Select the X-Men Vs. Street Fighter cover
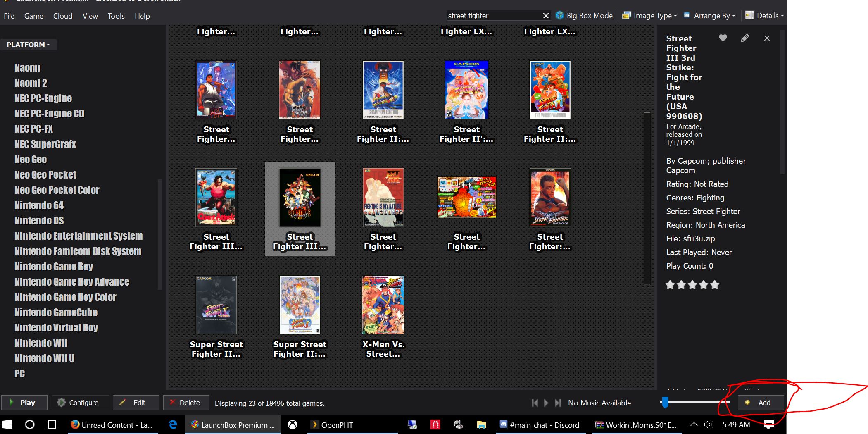 [x=383, y=305]
